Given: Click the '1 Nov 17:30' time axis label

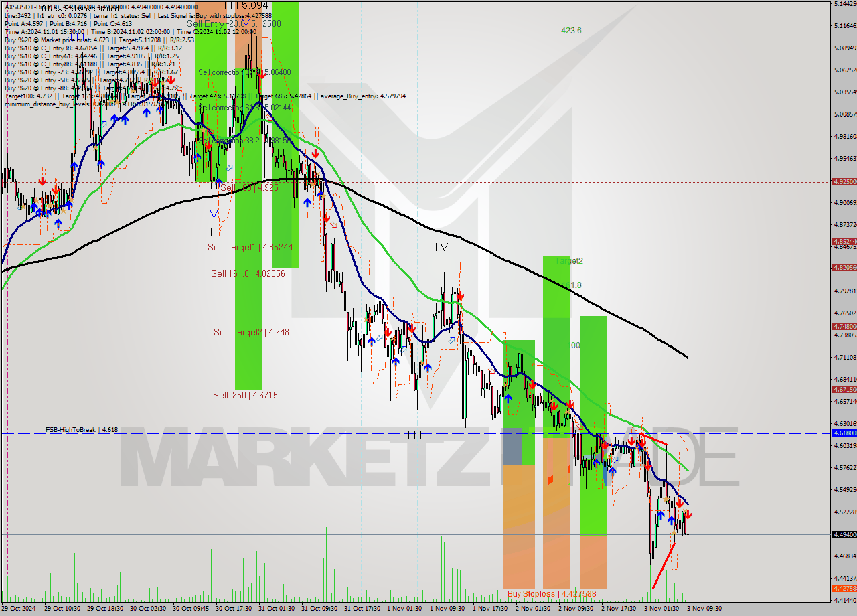Looking at the screenshot, I should [489, 609].
